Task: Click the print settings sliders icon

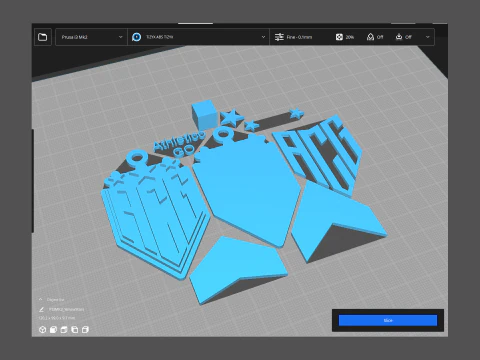Action: click(x=279, y=37)
